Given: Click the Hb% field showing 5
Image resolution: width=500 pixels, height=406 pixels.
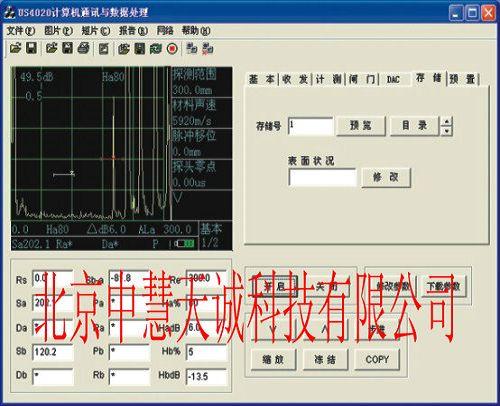Looking at the screenshot, I should point(207,352).
